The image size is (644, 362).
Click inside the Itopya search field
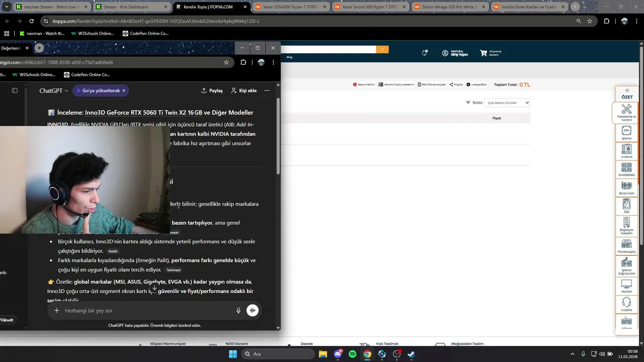coord(328,49)
